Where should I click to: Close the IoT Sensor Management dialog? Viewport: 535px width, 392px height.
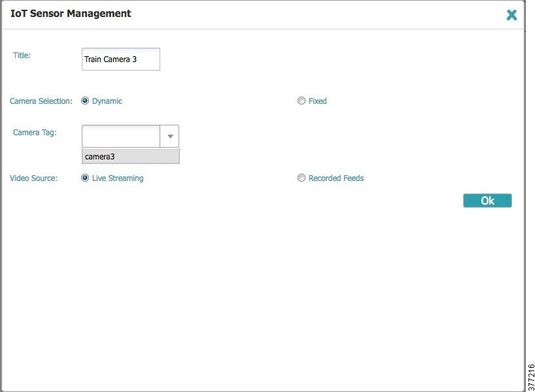(511, 14)
